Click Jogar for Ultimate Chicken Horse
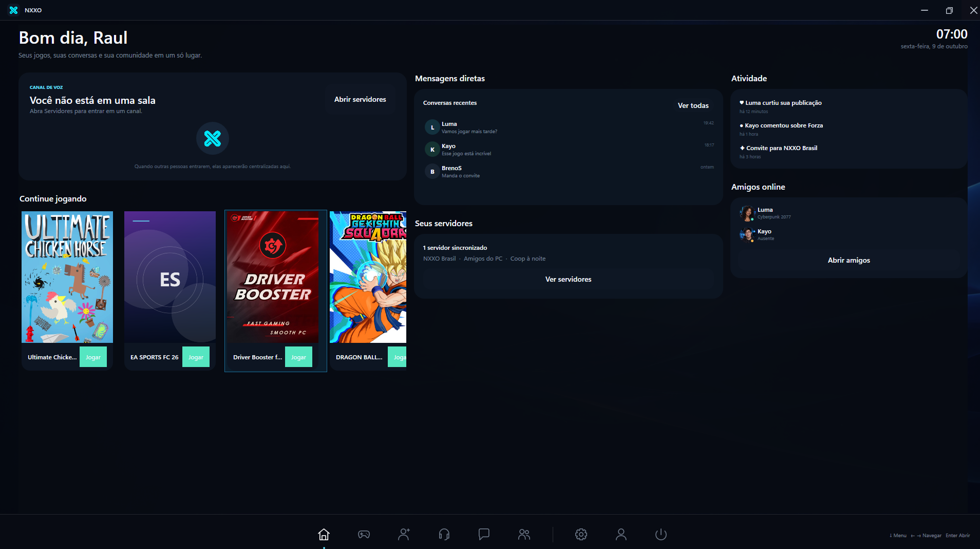Viewport: 980px width, 549px height. [93, 357]
